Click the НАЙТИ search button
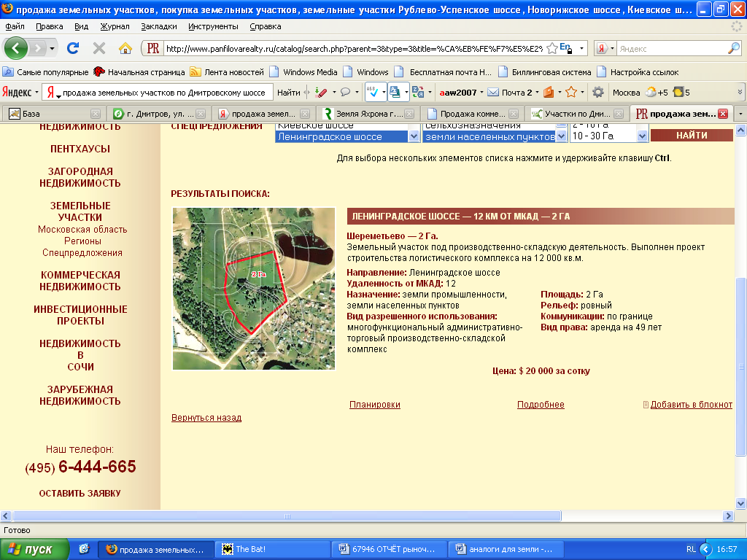 692,135
